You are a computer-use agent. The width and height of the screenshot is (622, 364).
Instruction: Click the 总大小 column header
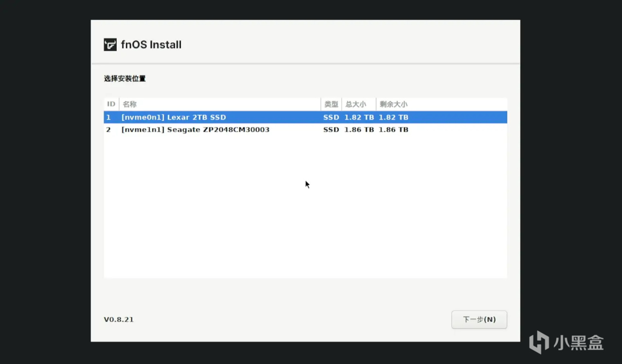click(356, 104)
